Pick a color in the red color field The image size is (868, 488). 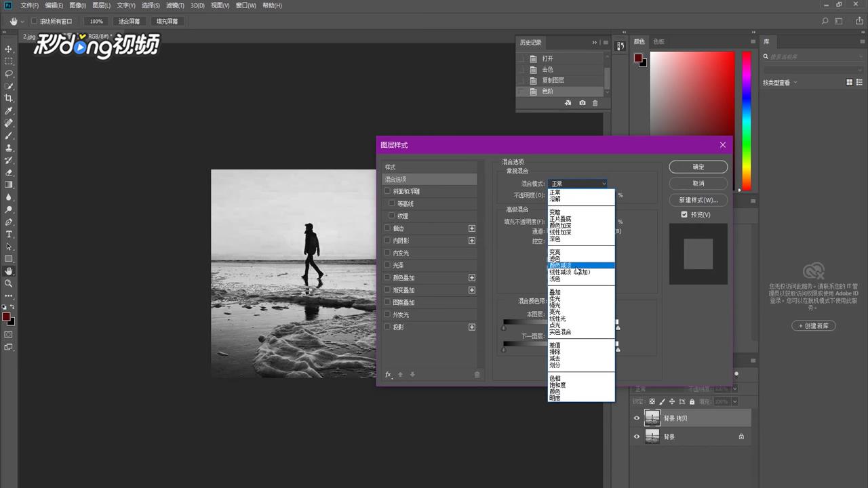[692, 95]
